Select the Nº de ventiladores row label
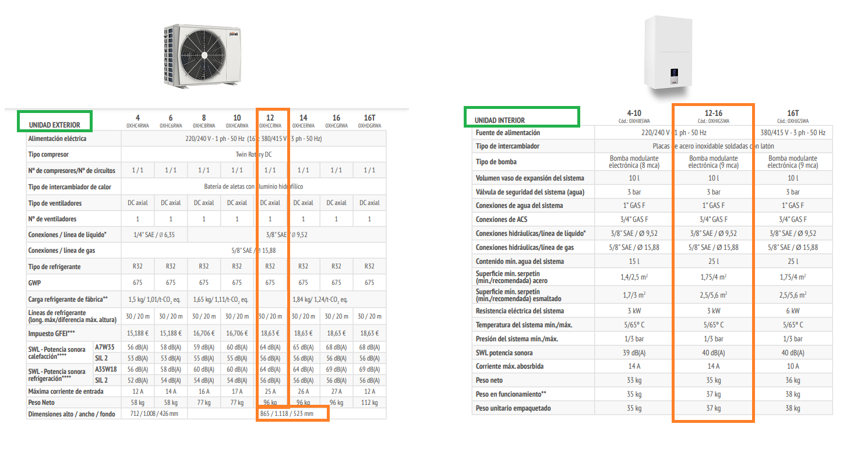The image size is (868, 452). click(x=52, y=219)
